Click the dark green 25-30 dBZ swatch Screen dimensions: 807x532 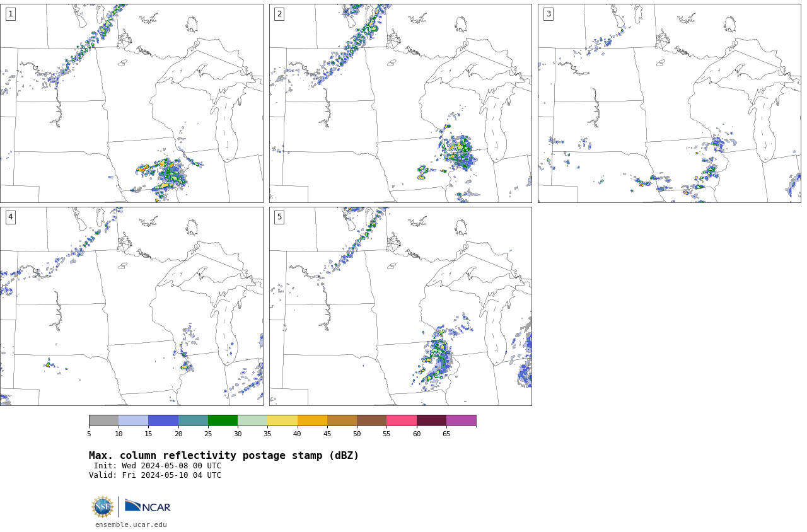(x=223, y=420)
